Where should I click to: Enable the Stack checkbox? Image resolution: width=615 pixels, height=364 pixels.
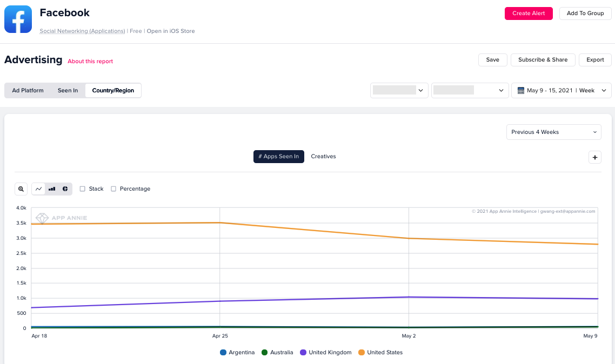pyautogui.click(x=82, y=189)
